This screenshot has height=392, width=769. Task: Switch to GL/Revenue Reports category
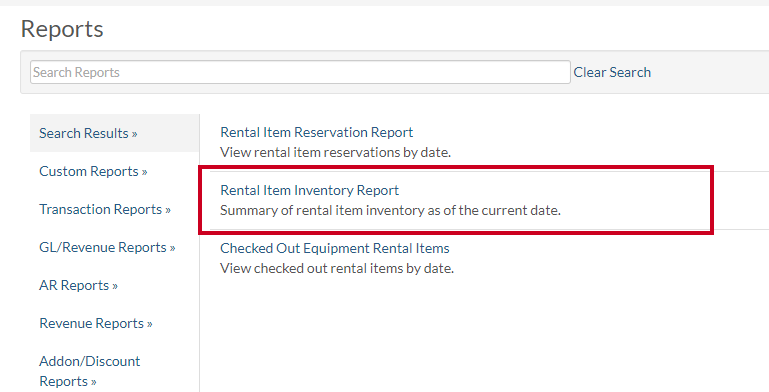tap(107, 247)
